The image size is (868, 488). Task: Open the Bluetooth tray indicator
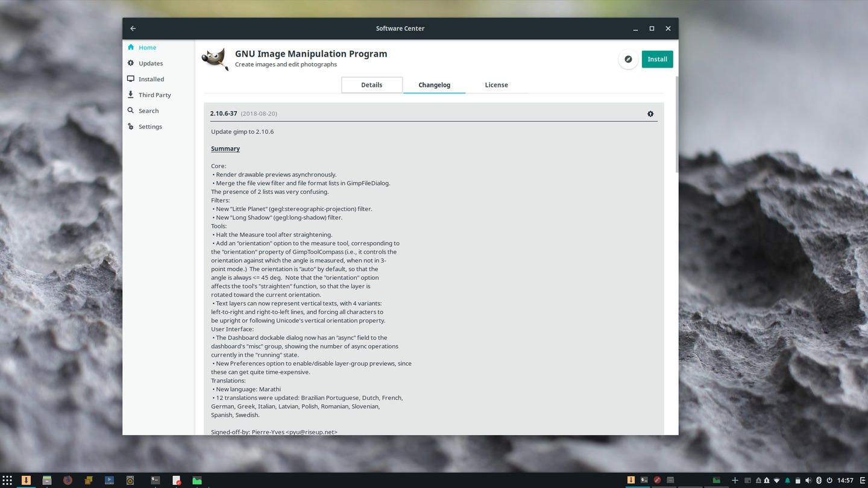pyautogui.click(x=819, y=480)
